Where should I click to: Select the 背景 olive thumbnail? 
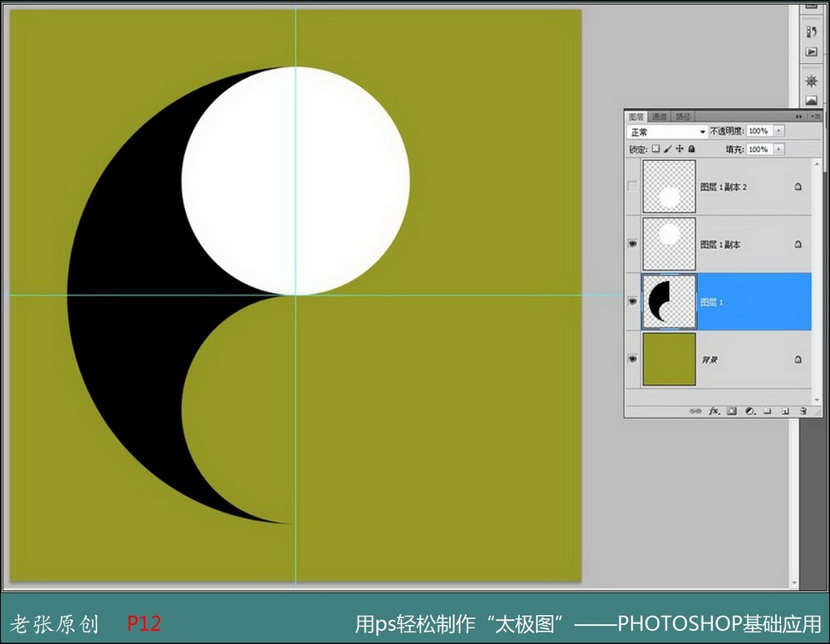(669, 359)
